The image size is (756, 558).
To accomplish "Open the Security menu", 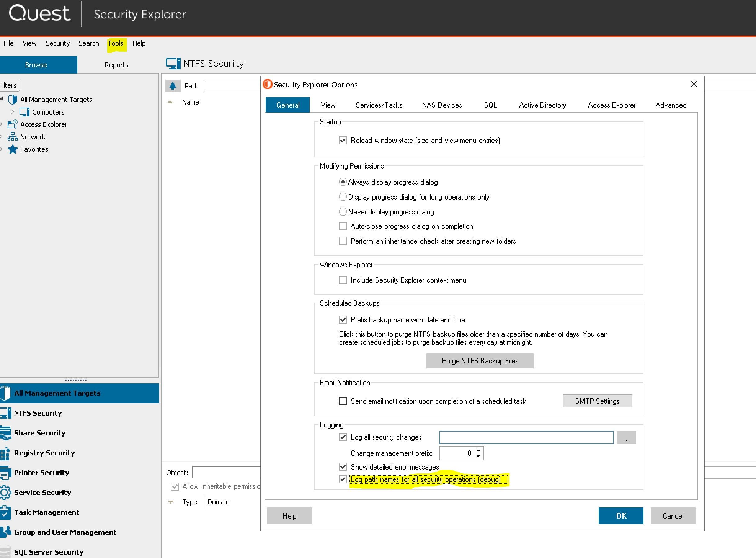I will click(x=58, y=43).
